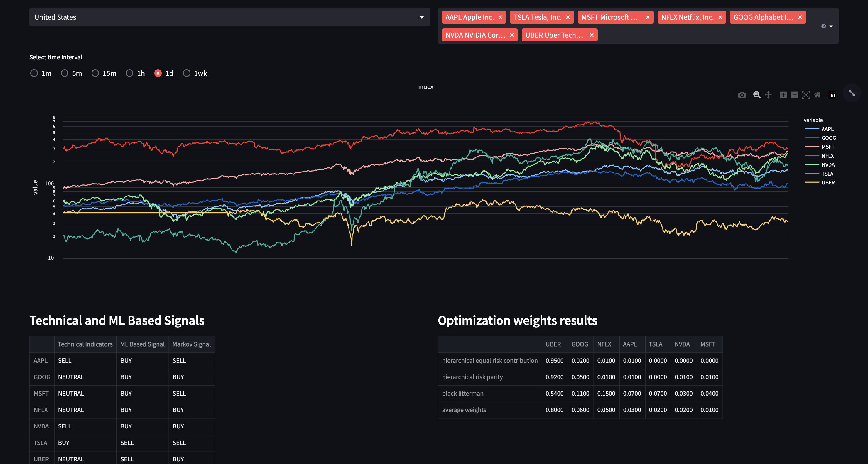
Task: Reset axes with the home icon
Action: coord(817,95)
